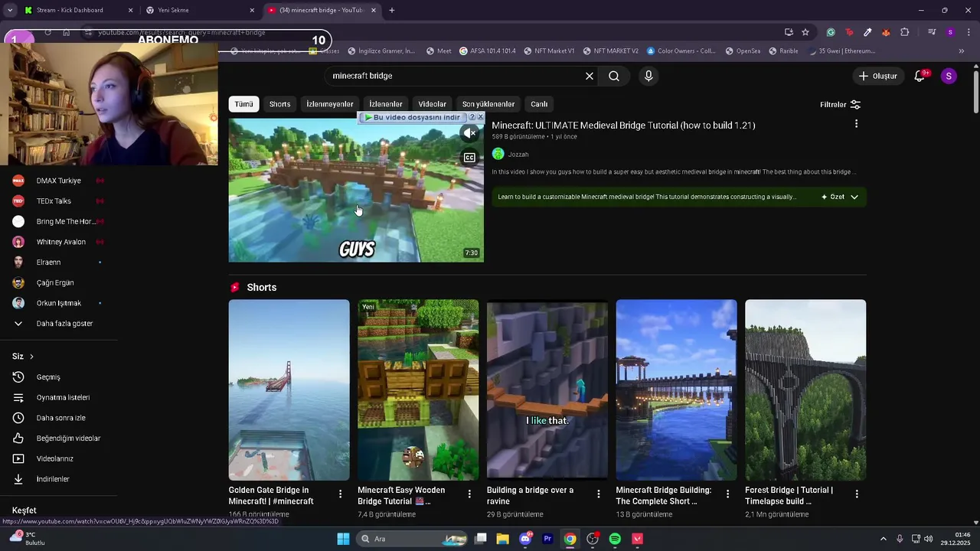Select the İzlenenler filter chip

click(x=386, y=104)
